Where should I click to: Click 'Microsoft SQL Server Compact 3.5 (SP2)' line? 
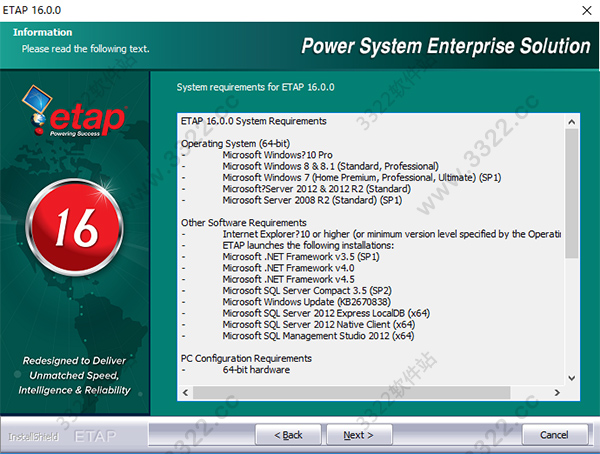point(307,291)
